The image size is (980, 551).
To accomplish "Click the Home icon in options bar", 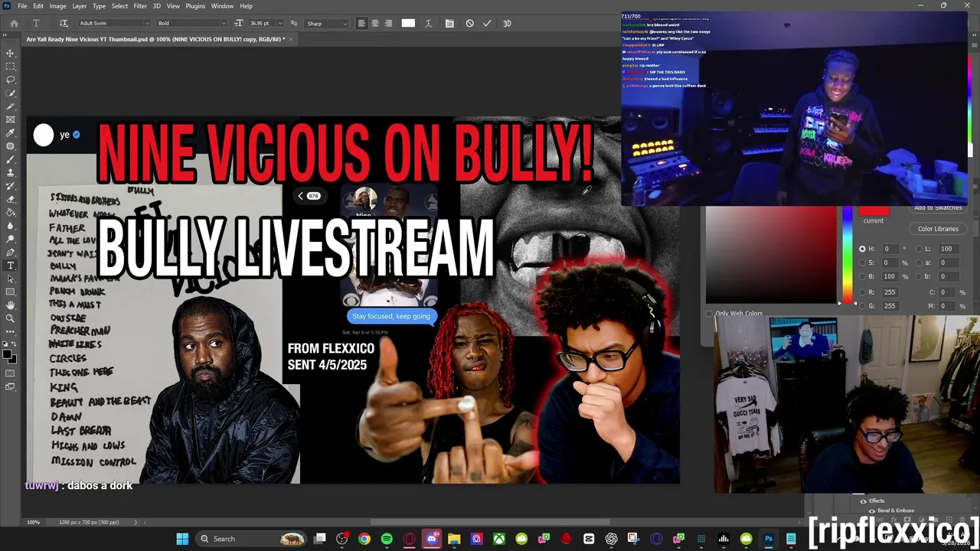I will click(14, 23).
